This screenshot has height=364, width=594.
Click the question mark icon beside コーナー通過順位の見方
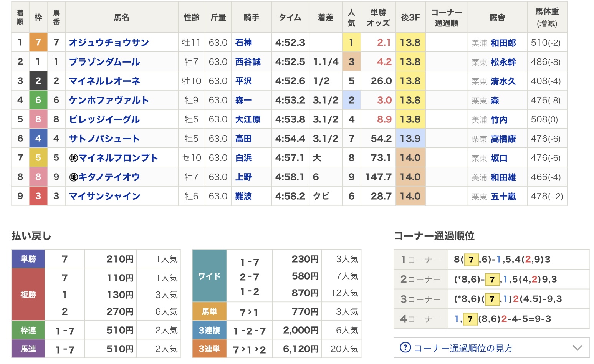[405, 347]
